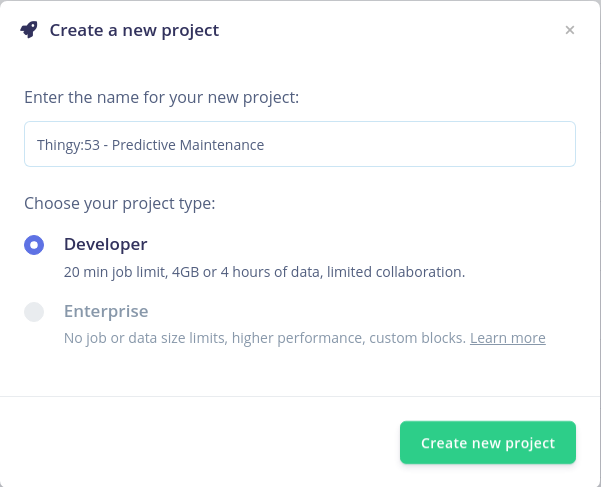
Task: Select the Developer radio button
Action: 34,245
